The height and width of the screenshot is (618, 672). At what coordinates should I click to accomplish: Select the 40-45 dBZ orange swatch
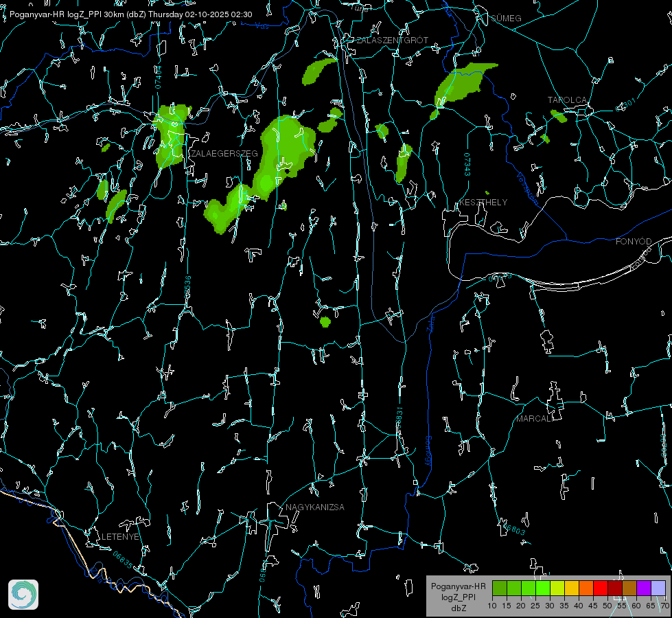click(x=586, y=588)
